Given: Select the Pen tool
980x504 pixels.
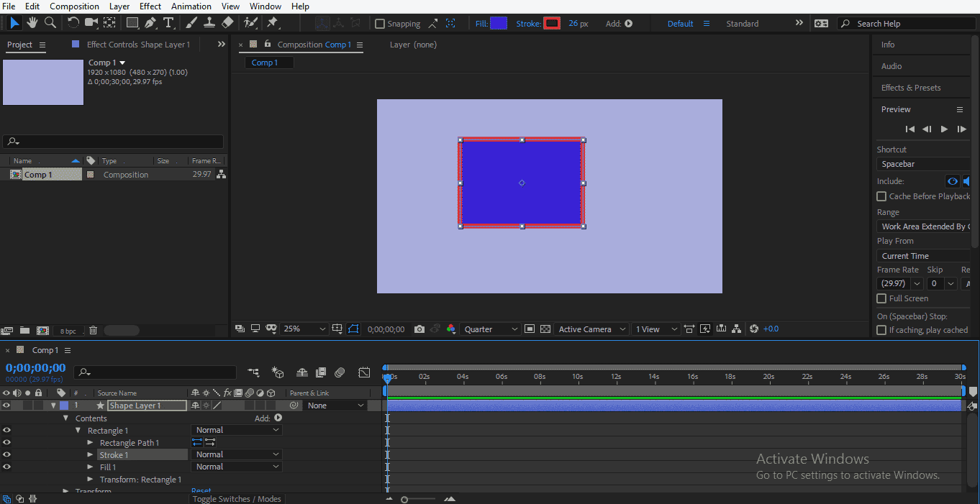Looking at the screenshot, I should (x=150, y=23).
